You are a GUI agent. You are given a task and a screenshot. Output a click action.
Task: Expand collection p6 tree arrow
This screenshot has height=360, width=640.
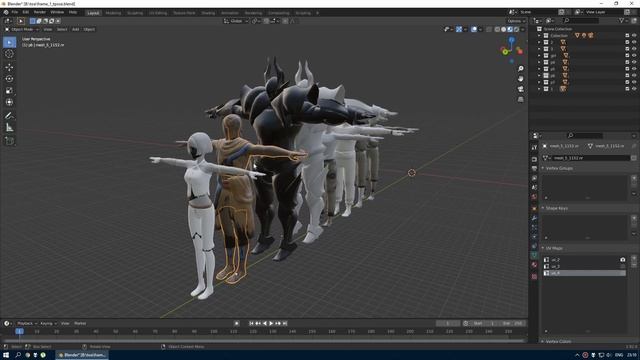pos(539,76)
